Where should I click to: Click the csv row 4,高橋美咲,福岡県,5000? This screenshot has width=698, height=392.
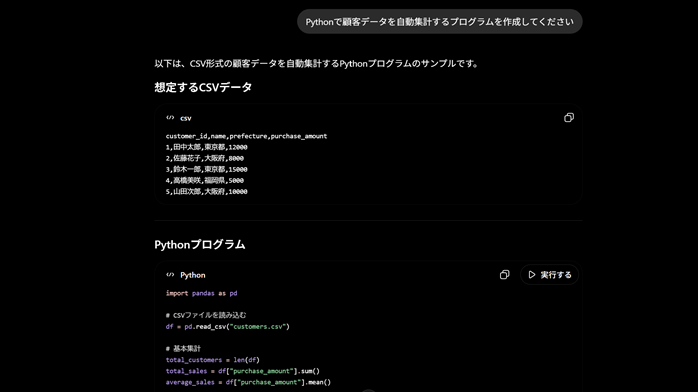(204, 181)
